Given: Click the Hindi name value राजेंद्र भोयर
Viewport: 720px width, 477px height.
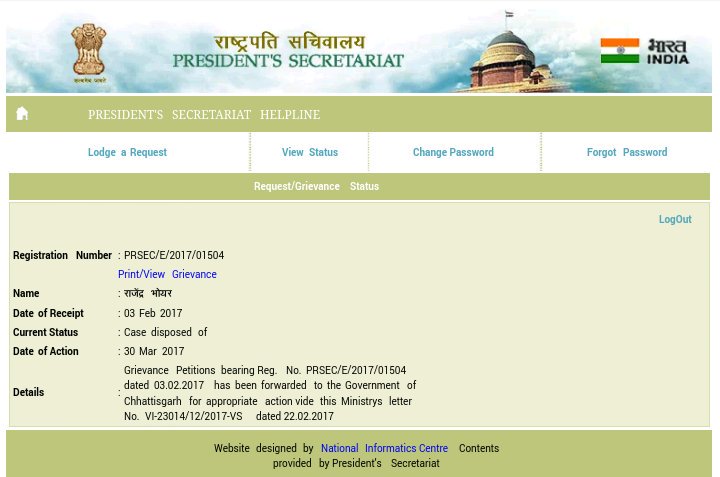Looking at the screenshot, I should [x=148, y=293].
